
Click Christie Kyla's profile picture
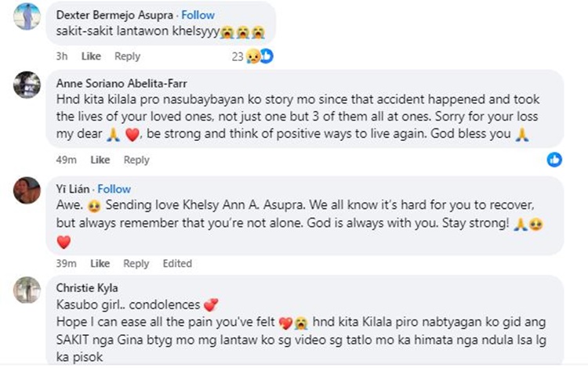pyautogui.click(x=27, y=290)
